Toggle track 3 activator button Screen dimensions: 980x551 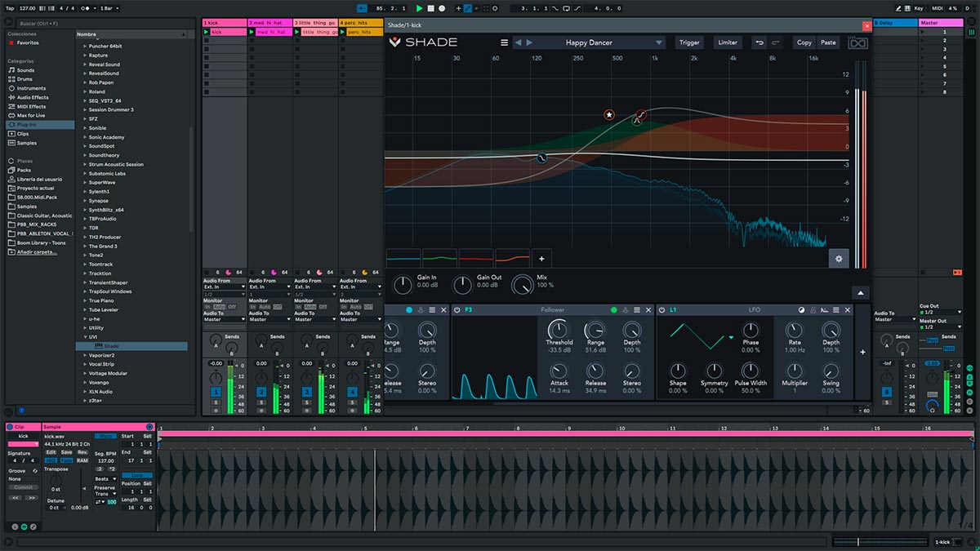point(307,392)
